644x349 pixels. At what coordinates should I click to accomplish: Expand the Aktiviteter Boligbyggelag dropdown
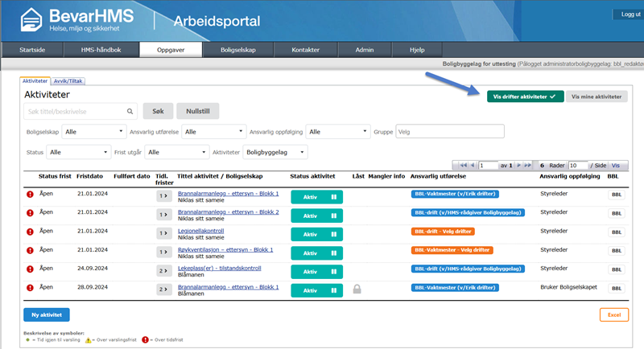click(275, 151)
